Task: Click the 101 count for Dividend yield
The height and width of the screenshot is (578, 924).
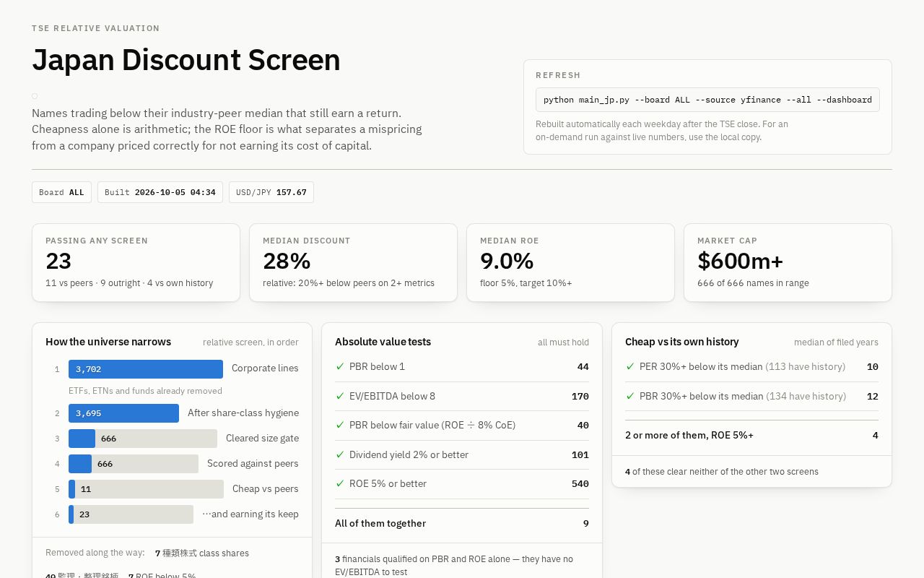Action: coord(580,454)
